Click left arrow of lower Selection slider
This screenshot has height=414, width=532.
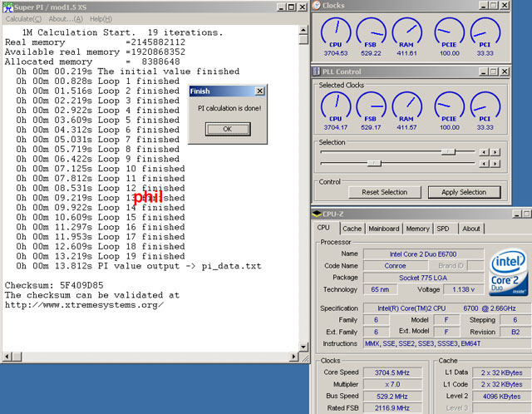(x=484, y=164)
